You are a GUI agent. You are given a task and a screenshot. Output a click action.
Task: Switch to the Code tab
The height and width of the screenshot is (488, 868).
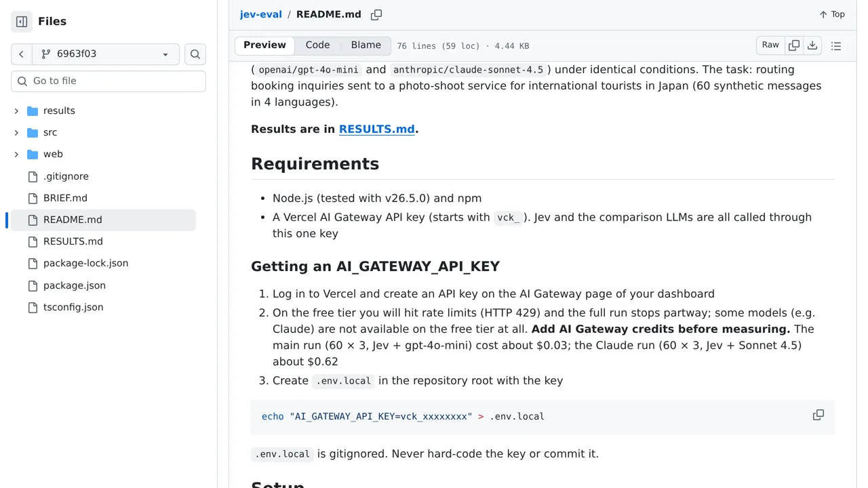point(317,45)
